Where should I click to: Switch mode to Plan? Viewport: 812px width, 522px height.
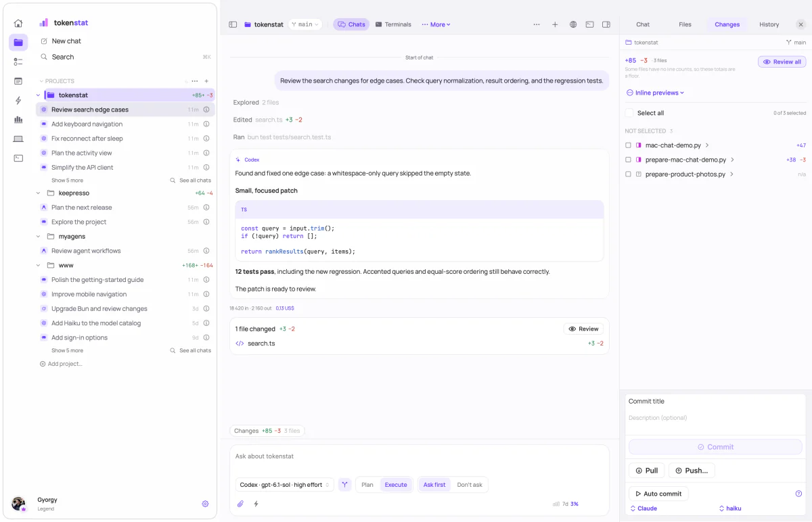(x=367, y=485)
